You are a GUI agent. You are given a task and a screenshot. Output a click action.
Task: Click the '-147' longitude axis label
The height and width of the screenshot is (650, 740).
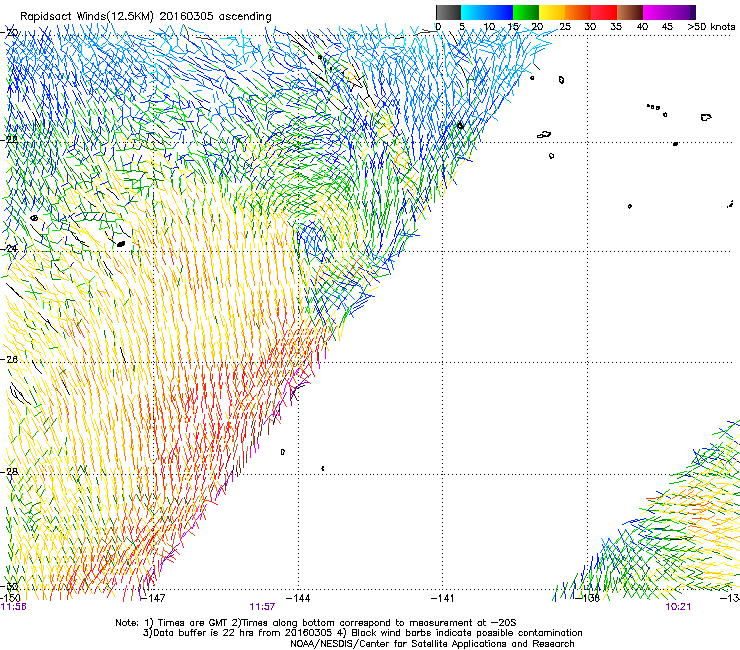point(153,598)
